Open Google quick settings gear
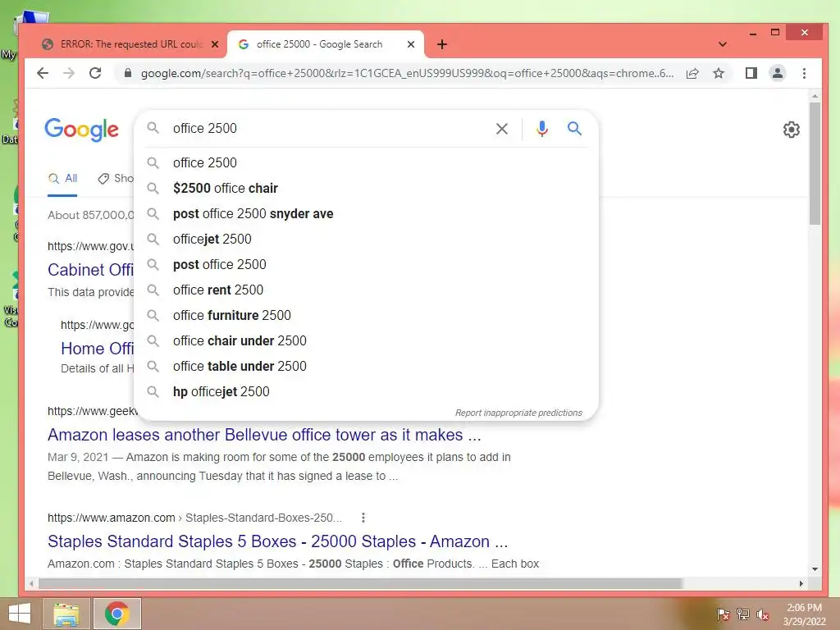The height and width of the screenshot is (630, 840). (792, 129)
